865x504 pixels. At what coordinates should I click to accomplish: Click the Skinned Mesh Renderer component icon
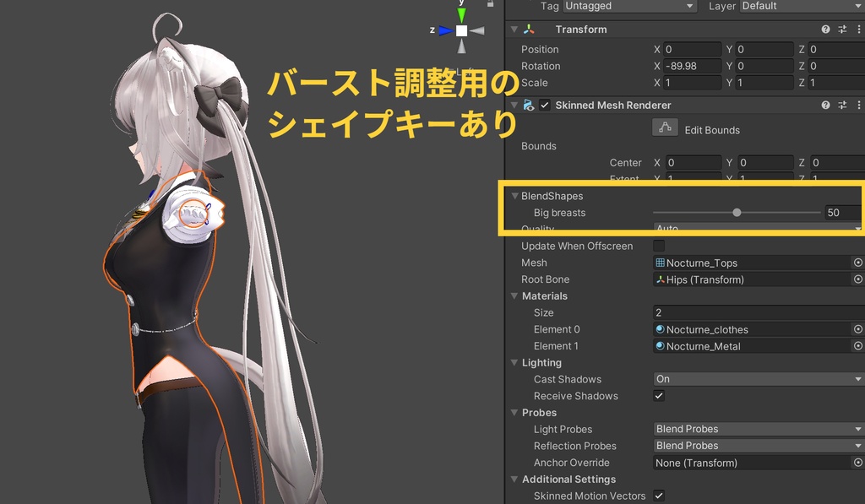tap(529, 105)
